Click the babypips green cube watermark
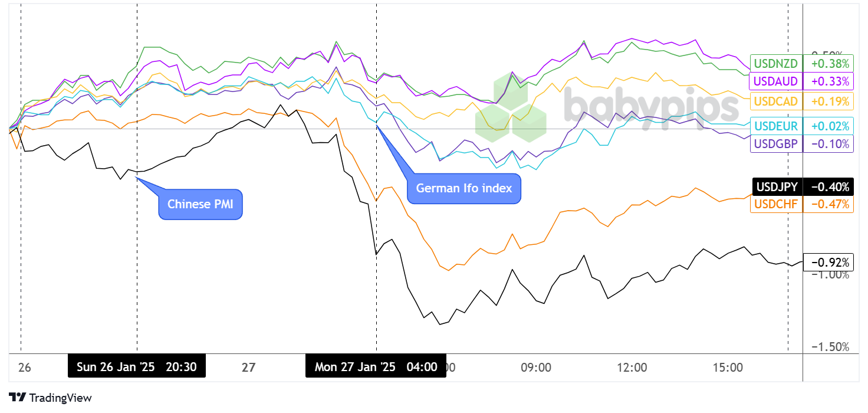The height and width of the screenshot is (413, 868). (509, 107)
